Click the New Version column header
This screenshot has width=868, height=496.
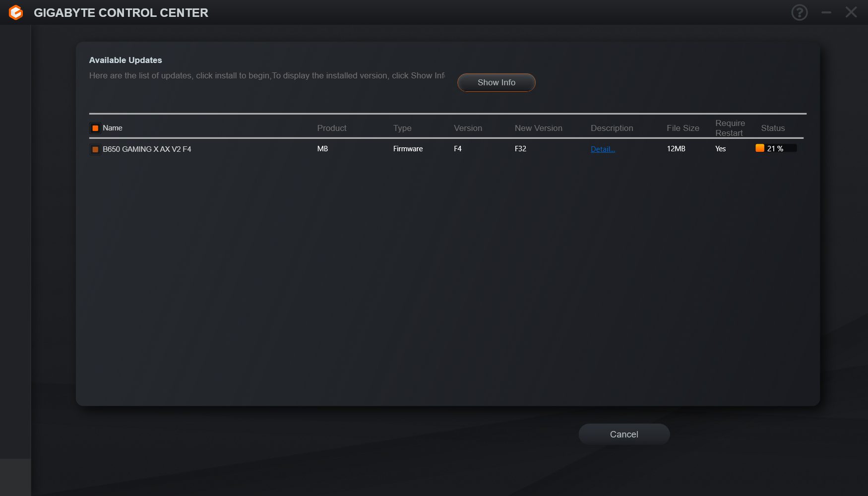[x=538, y=128]
